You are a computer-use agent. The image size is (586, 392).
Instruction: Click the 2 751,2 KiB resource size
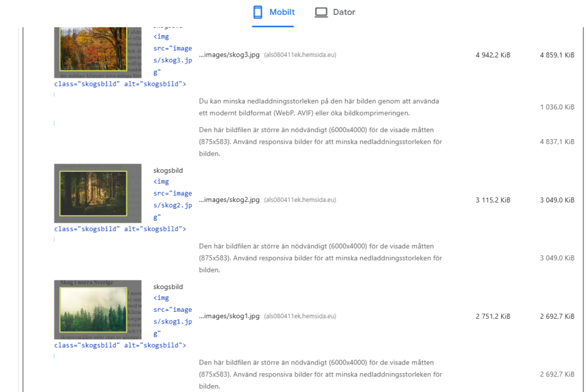click(493, 316)
